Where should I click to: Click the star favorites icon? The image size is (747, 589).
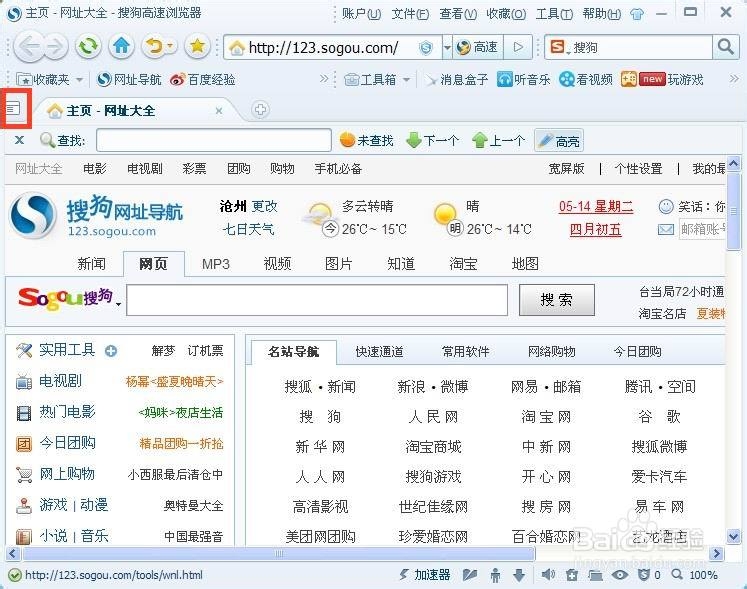197,46
